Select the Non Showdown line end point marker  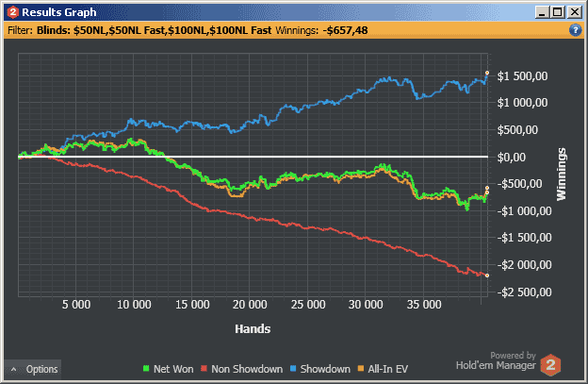tap(487, 275)
